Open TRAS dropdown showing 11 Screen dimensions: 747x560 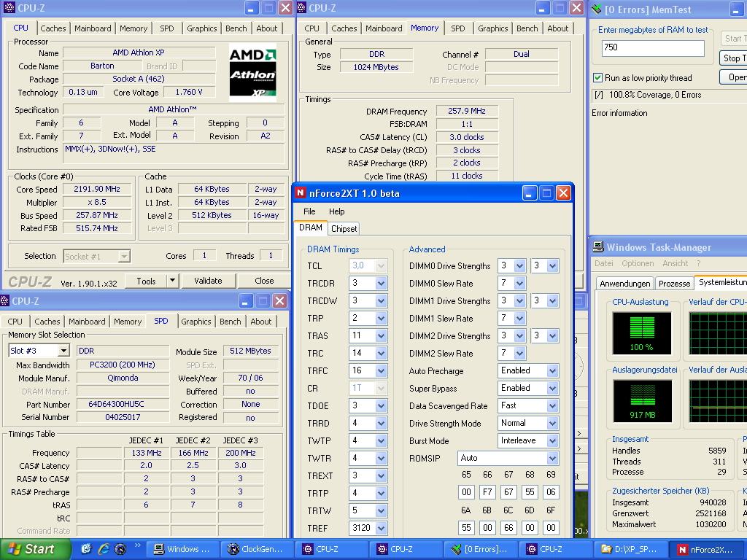click(381, 335)
